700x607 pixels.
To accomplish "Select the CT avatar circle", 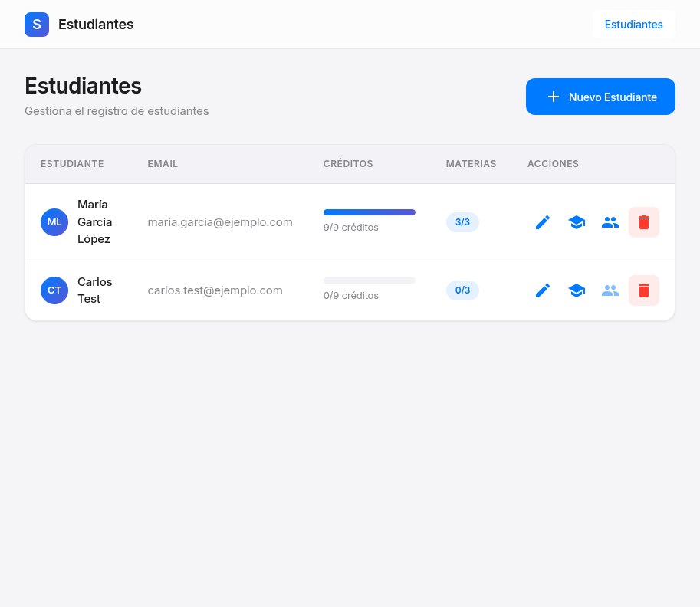I will click(x=54, y=290).
